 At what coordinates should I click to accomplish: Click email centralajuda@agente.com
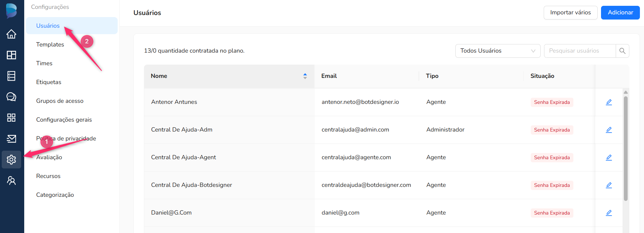pyautogui.click(x=356, y=157)
